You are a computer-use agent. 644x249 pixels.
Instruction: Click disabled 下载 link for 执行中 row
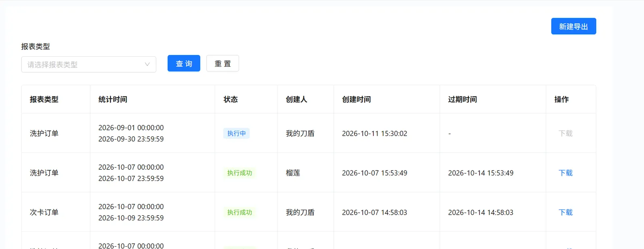click(566, 134)
